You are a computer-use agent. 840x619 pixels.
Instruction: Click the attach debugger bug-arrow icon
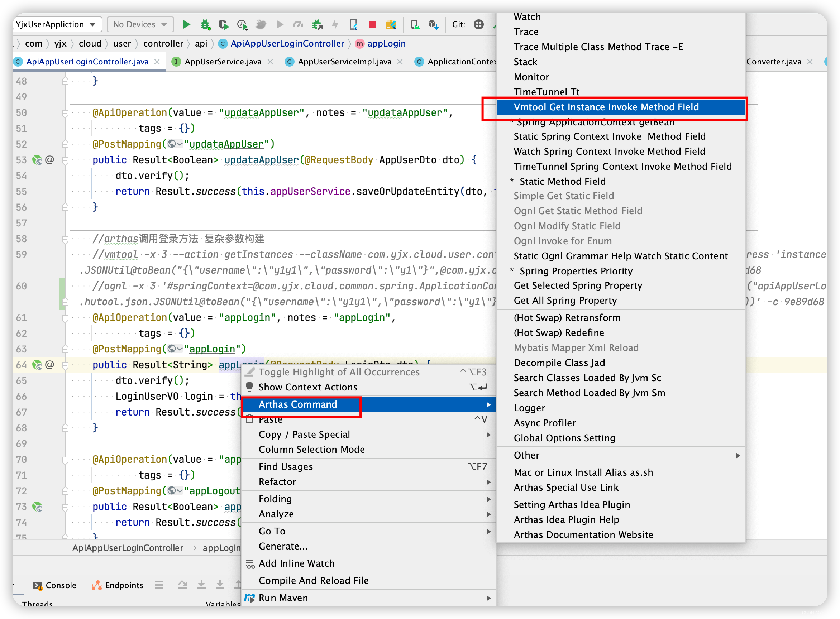(x=317, y=25)
